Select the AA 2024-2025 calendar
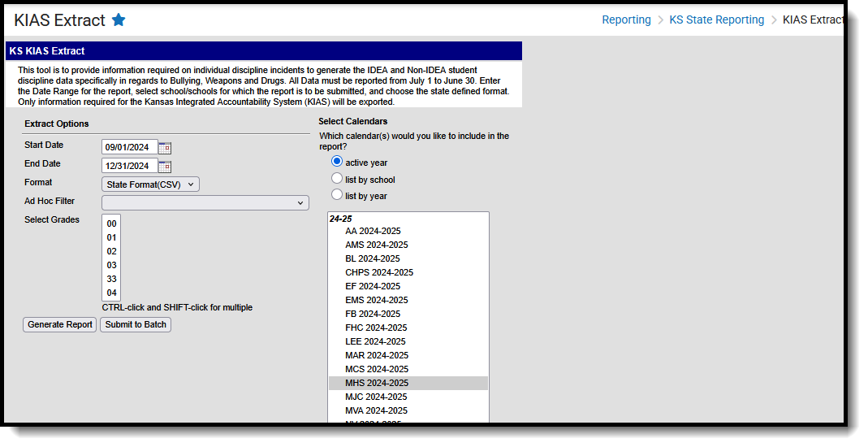 point(408,231)
